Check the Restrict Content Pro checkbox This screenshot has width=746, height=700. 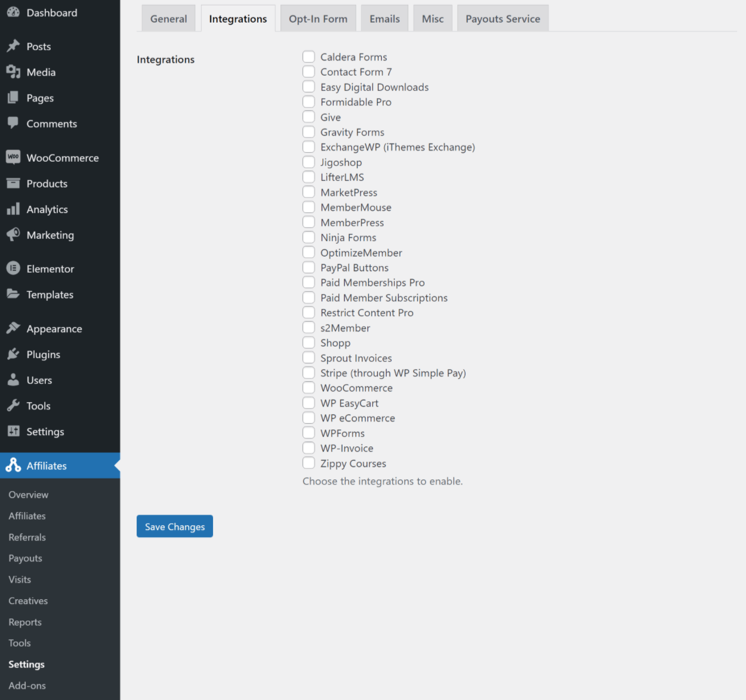(309, 313)
